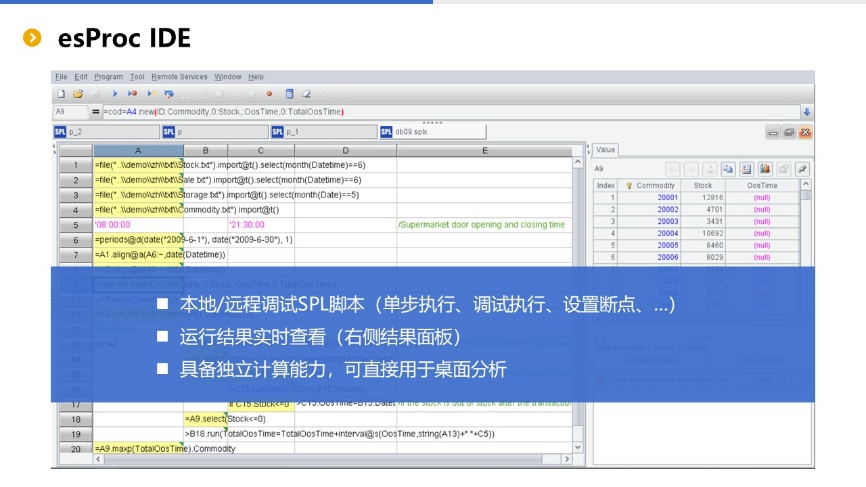Select column A header in the grid
Screen dimensions: 866x487
138,150
